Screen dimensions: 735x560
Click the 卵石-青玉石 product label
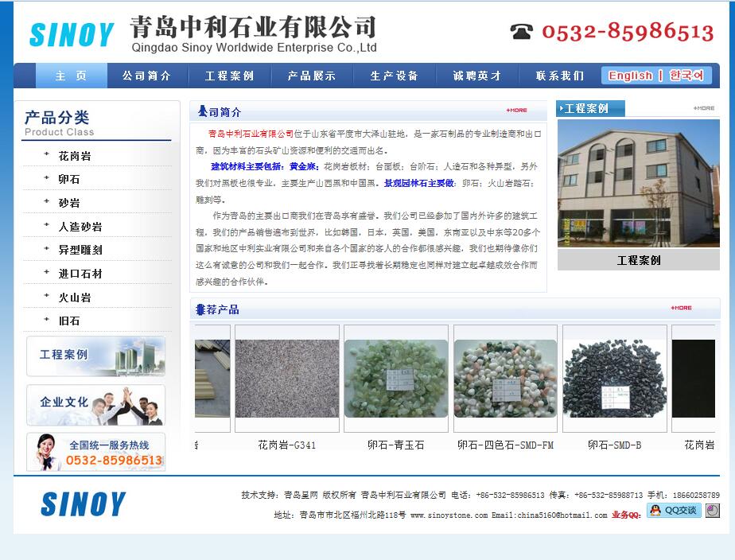[396, 445]
